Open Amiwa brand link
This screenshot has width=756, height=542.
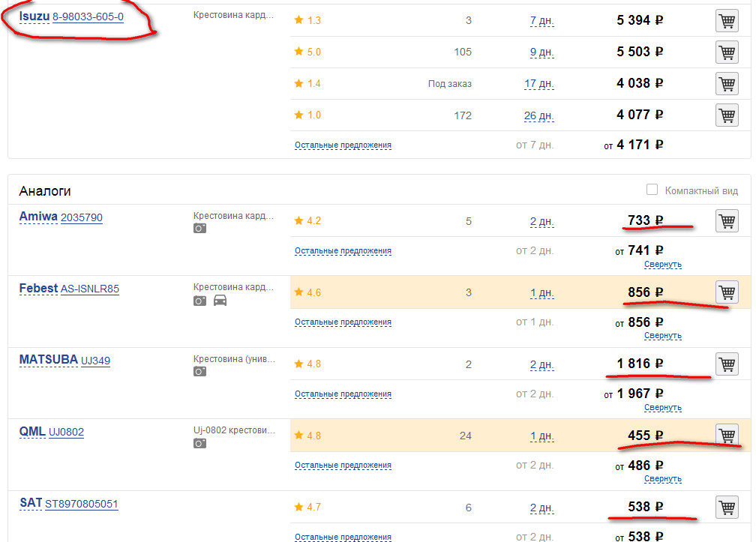pyautogui.click(x=38, y=217)
